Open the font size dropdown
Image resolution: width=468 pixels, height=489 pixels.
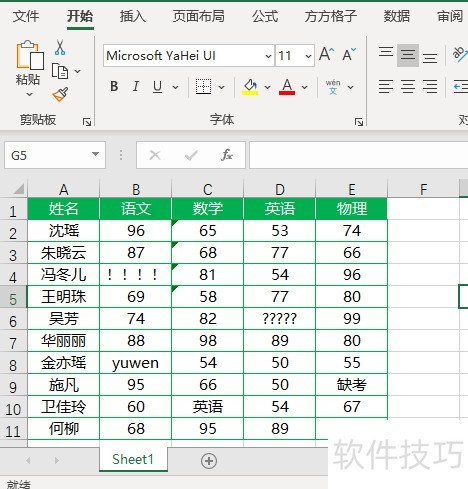click(308, 56)
